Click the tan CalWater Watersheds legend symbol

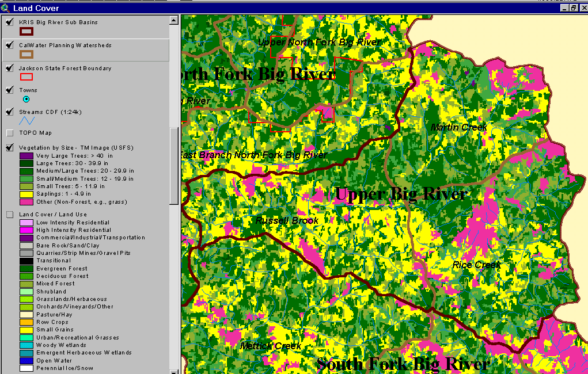(x=26, y=55)
